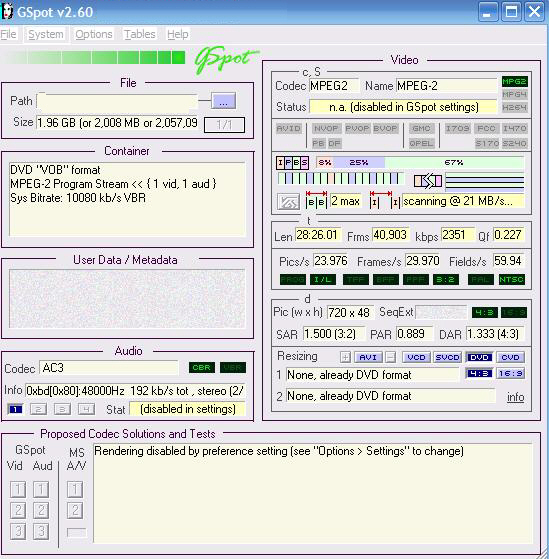Screen dimensions: 549x559
Task: Select the 16:9 resizing aspect button
Action: coord(510,373)
